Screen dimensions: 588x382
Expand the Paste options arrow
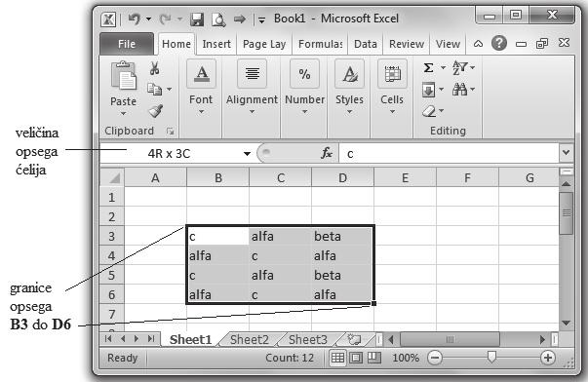[x=124, y=113]
